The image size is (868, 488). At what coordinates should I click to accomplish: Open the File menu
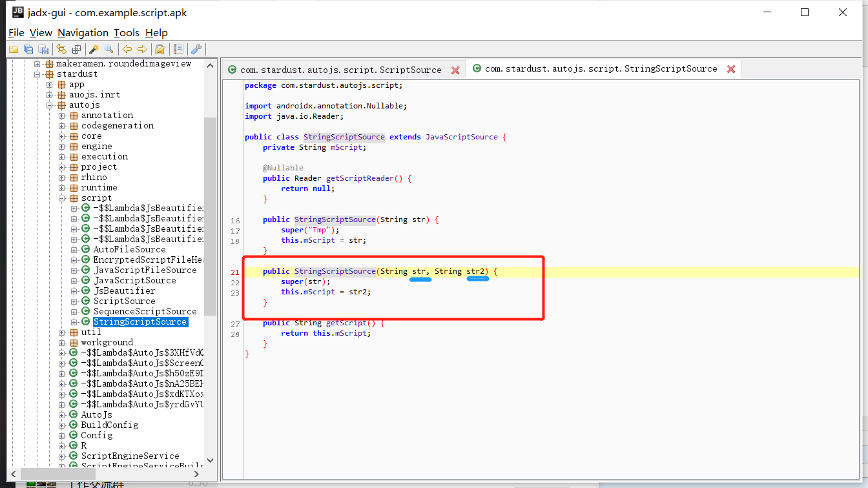[16, 32]
